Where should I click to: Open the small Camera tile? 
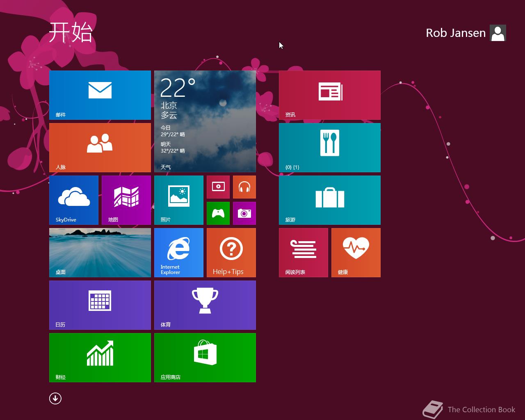pos(244,213)
